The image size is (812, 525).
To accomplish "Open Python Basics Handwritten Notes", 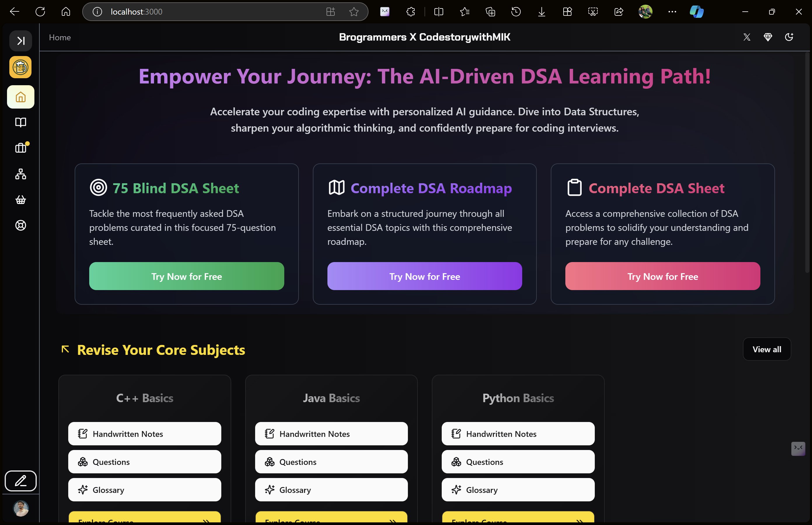I will 518,434.
